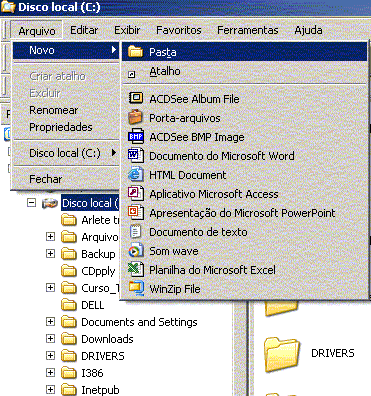The height and width of the screenshot is (396, 371).
Task: Choose Propriedades from the Arquivo menu
Action: coord(66,127)
